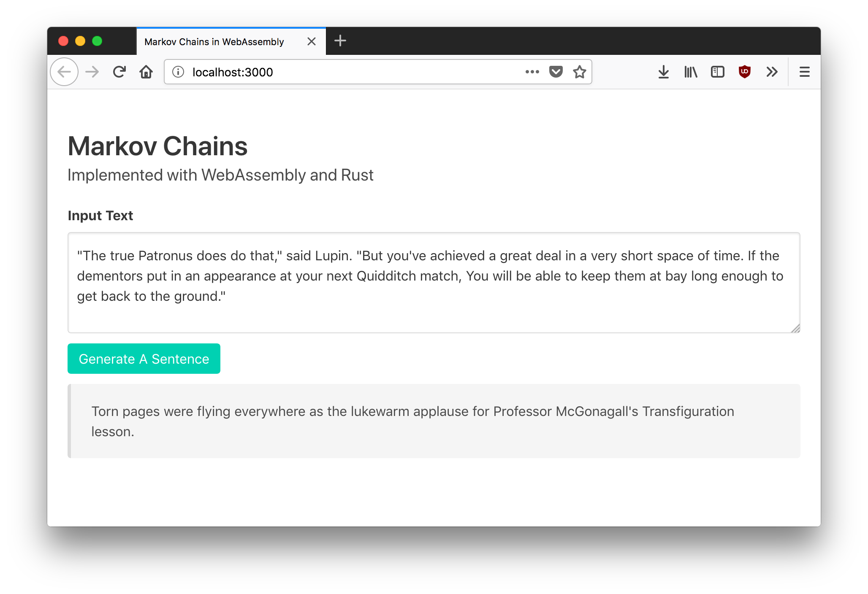Click the forward navigation arrow

[92, 72]
